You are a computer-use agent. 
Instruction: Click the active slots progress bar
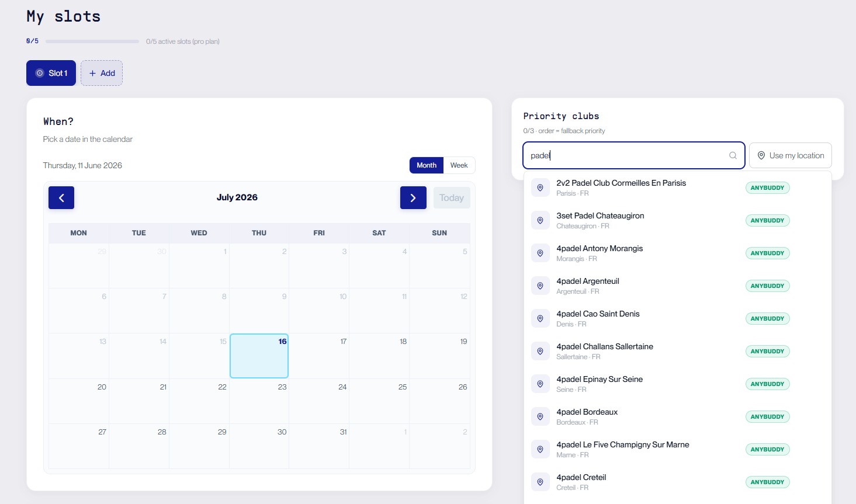point(92,41)
